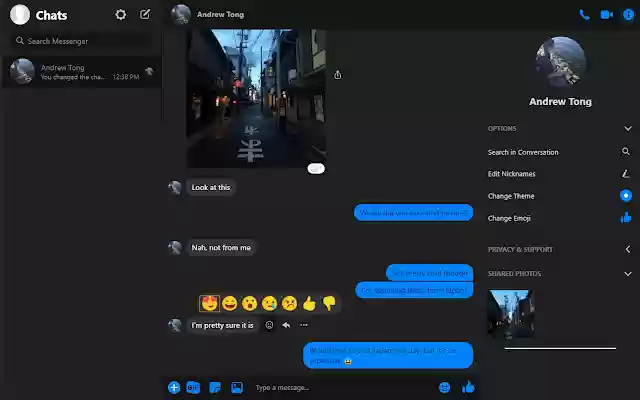Open the alley photo in conversation
The height and width of the screenshot is (400, 640).
(x=256, y=98)
